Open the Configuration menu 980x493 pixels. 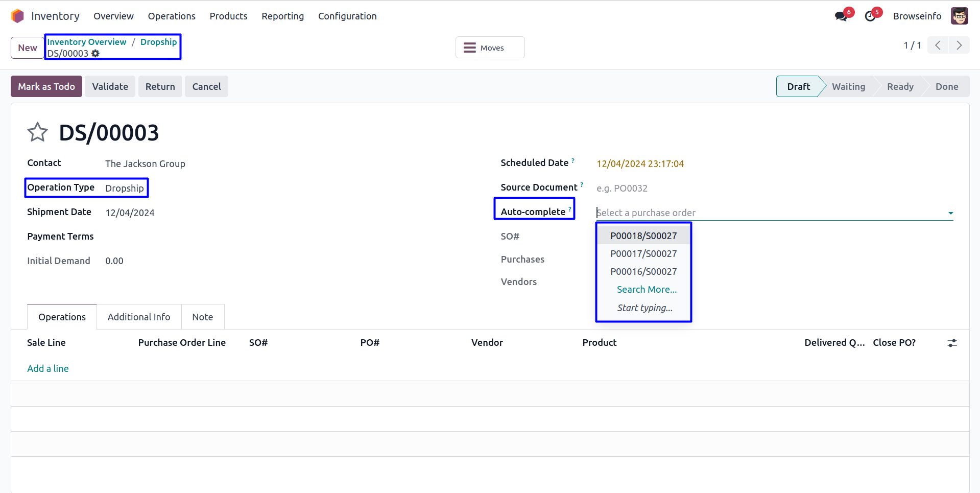pyautogui.click(x=347, y=16)
